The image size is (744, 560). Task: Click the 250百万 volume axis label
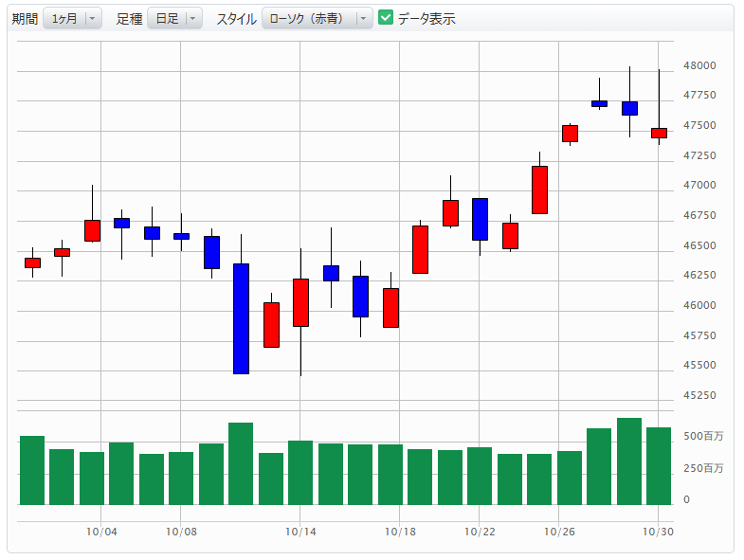pos(703,468)
